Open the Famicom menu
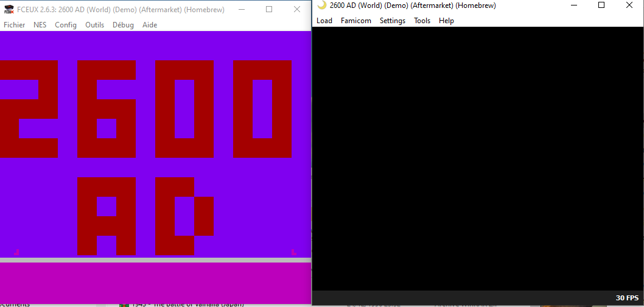Image resolution: width=644 pixels, height=307 pixels. pos(356,21)
